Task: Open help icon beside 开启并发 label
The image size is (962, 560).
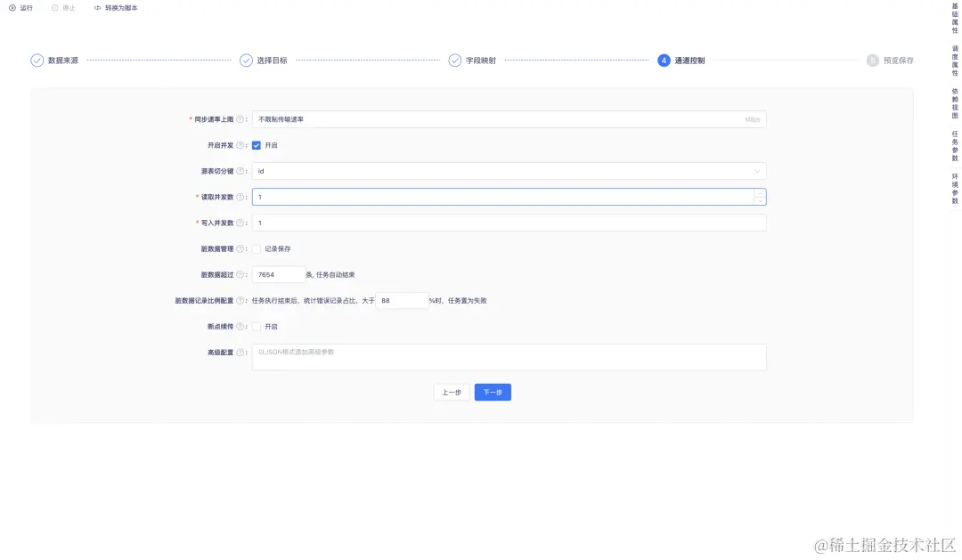Action: coord(240,145)
